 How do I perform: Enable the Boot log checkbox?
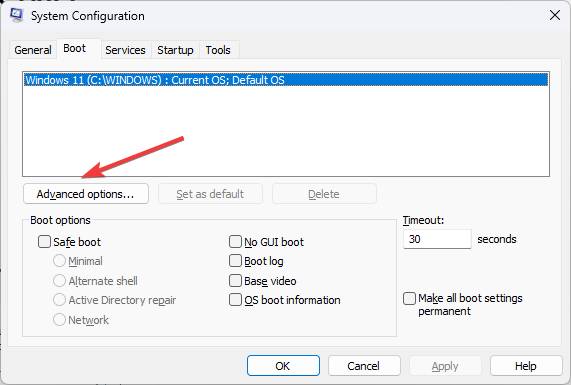pyautogui.click(x=235, y=261)
